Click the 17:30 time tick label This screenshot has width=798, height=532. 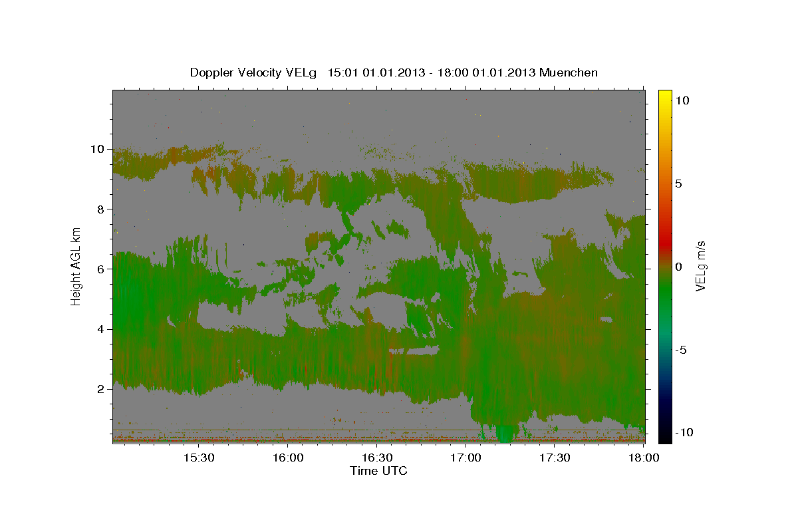click(555, 458)
